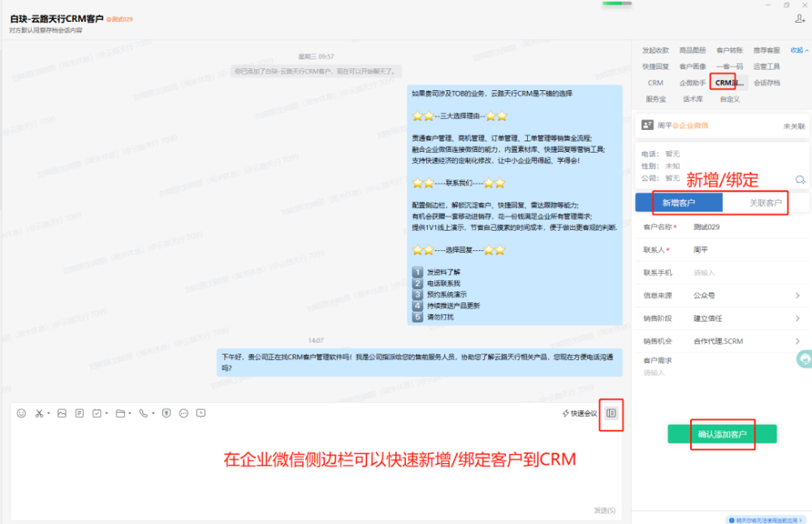Viewport: 812px width, 524px height.
Task: Open 推荐客服 sidebar tab
Action: [767, 50]
